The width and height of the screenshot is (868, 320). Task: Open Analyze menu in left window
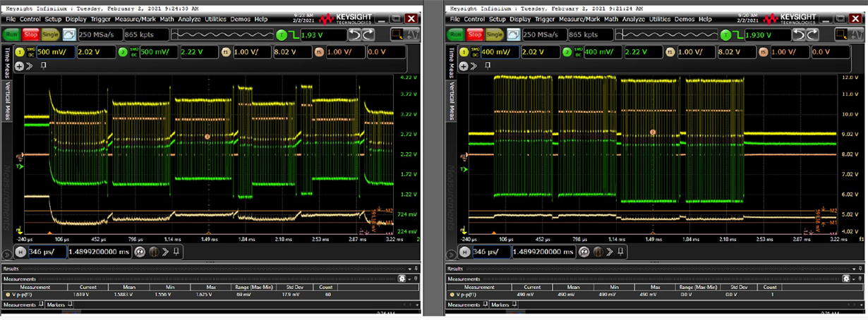click(189, 19)
